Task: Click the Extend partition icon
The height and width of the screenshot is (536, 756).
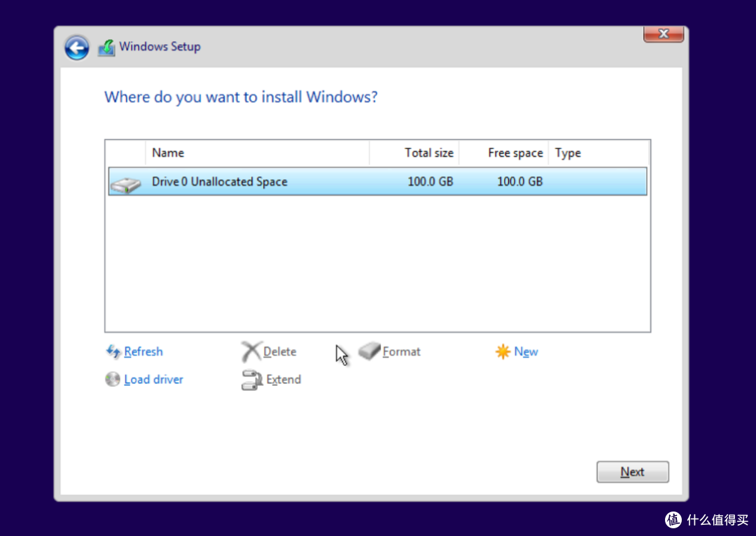Action: click(x=252, y=380)
